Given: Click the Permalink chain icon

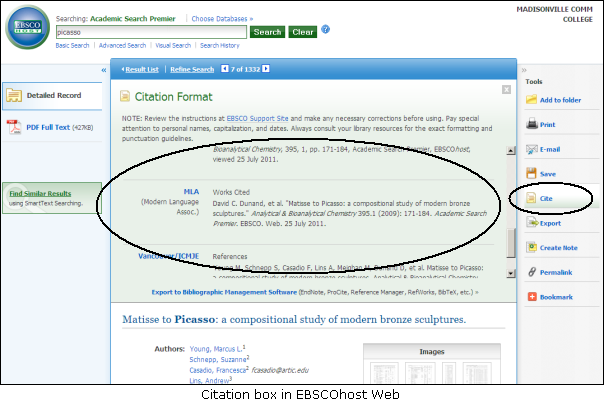Looking at the screenshot, I should point(532,272).
